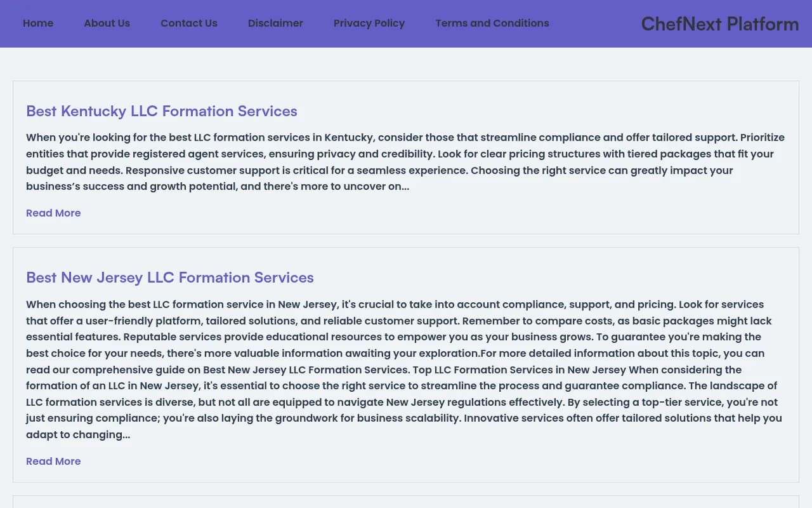812x508 pixels.
Task: Click Read More under the Kentucky article
Action: pos(53,213)
